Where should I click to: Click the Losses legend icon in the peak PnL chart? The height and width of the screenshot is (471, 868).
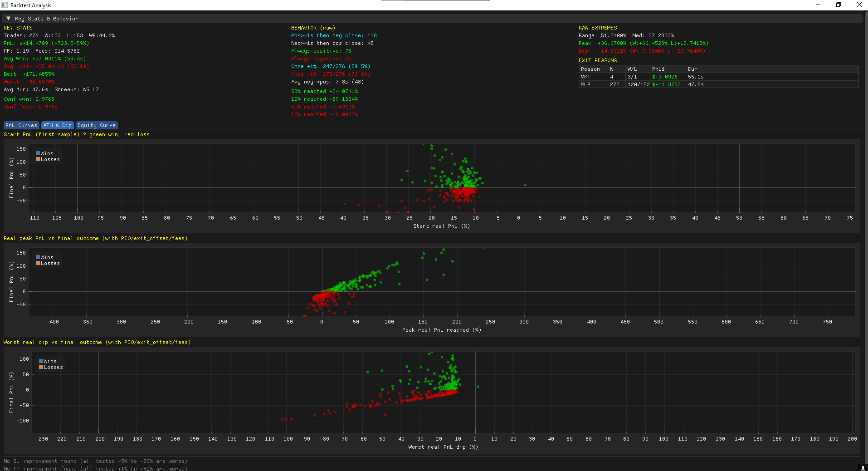(38, 263)
